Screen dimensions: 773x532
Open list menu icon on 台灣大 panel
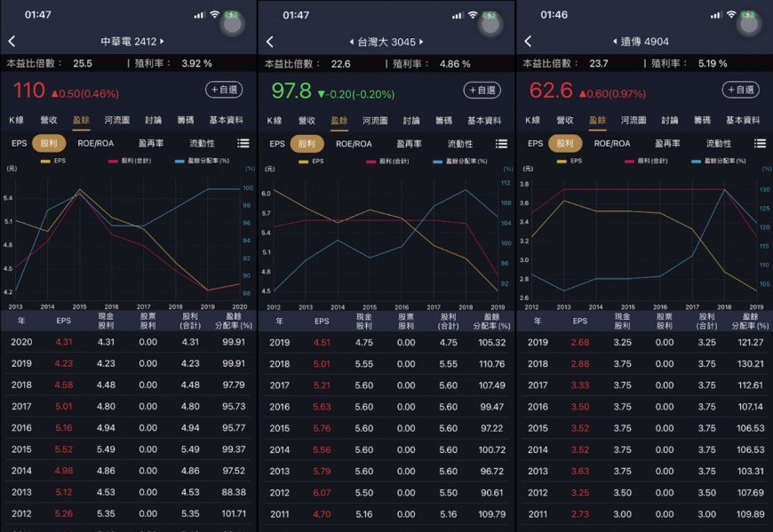(501, 144)
